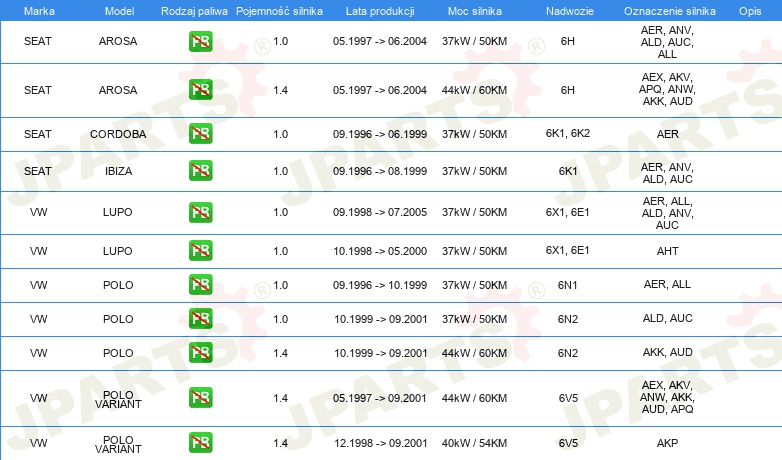The image size is (782, 460).
Task: Click the Rodzaj paliwa column header
Action: point(194,11)
